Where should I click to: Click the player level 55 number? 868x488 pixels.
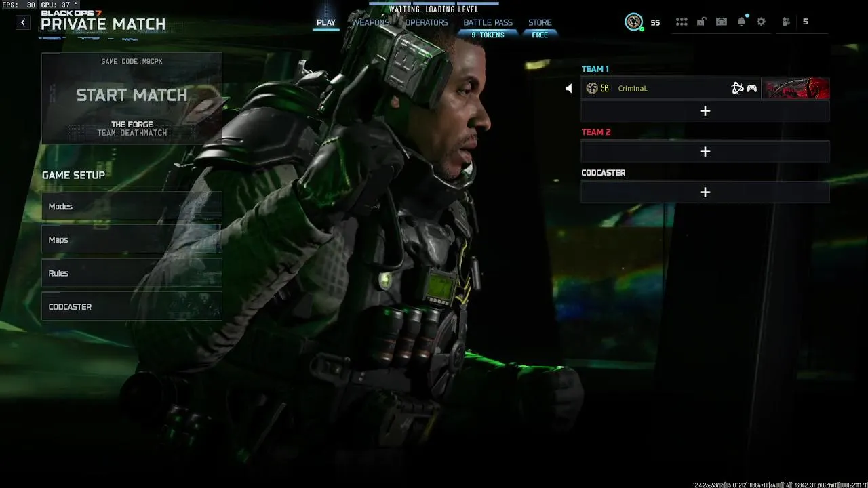[655, 22]
